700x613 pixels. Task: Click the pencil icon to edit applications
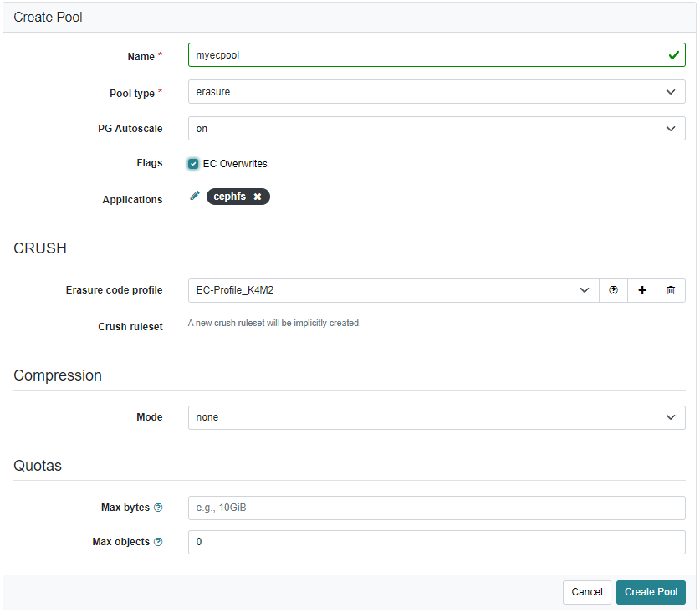pos(194,196)
